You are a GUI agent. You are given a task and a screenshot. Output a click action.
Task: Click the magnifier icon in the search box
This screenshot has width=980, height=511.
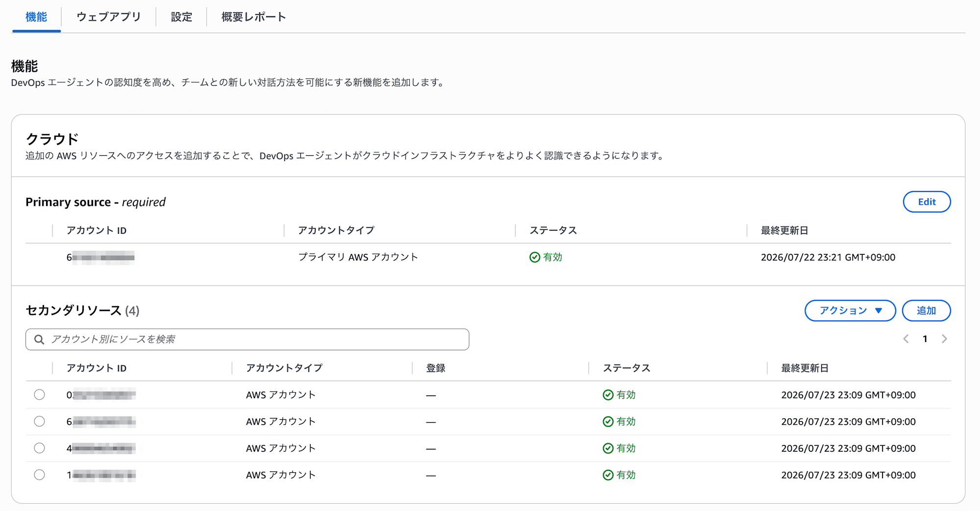point(39,340)
